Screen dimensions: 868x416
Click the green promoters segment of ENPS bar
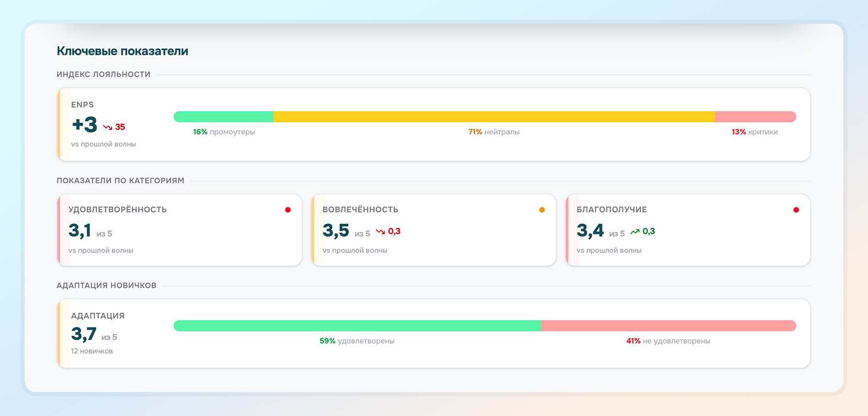223,117
